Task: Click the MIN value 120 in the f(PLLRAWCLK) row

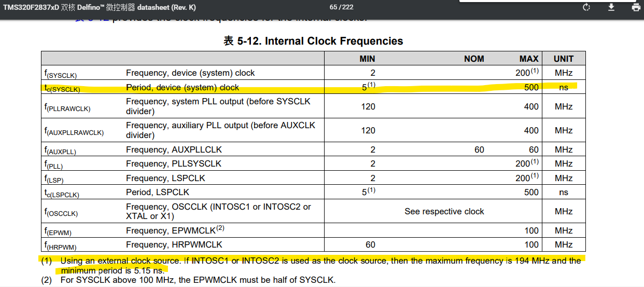Action: coord(368,106)
